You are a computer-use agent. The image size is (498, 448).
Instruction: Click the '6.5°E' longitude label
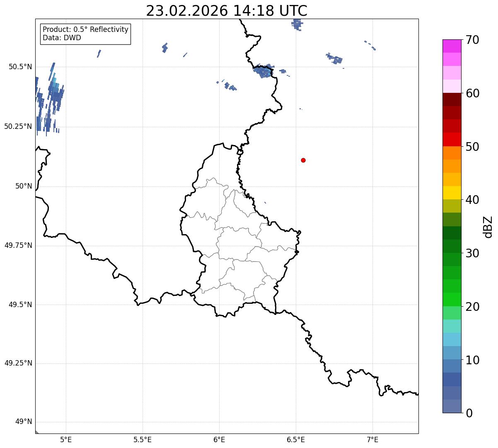[x=296, y=439]
